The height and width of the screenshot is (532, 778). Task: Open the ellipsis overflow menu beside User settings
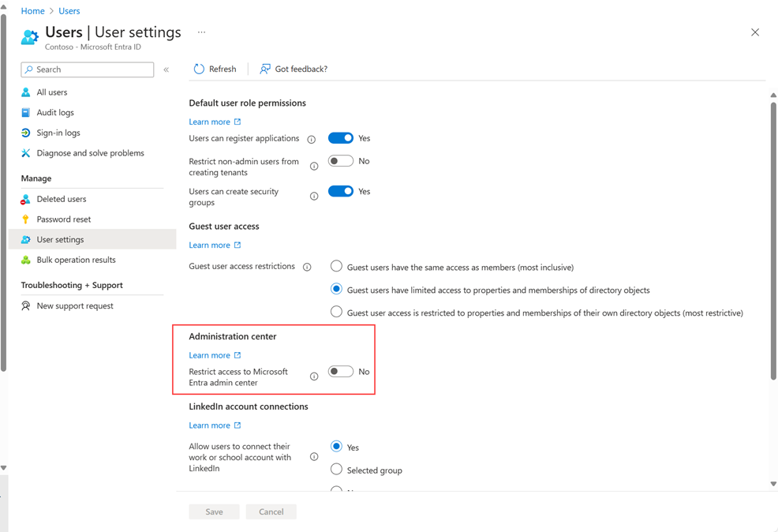click(201, 32)
